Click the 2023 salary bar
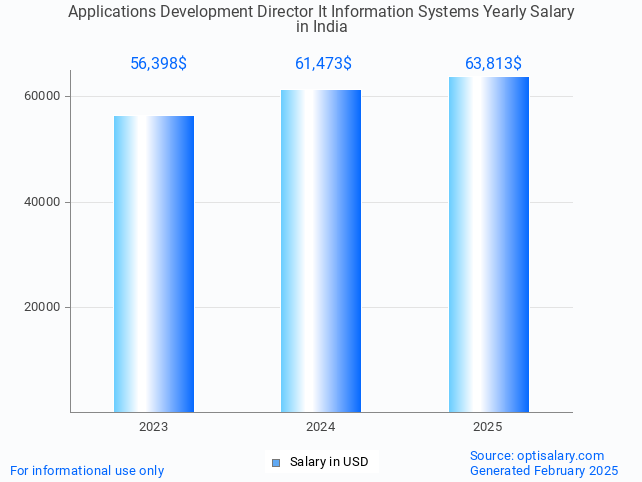Viewport: 642px width, 482px height. pos(154,264)
